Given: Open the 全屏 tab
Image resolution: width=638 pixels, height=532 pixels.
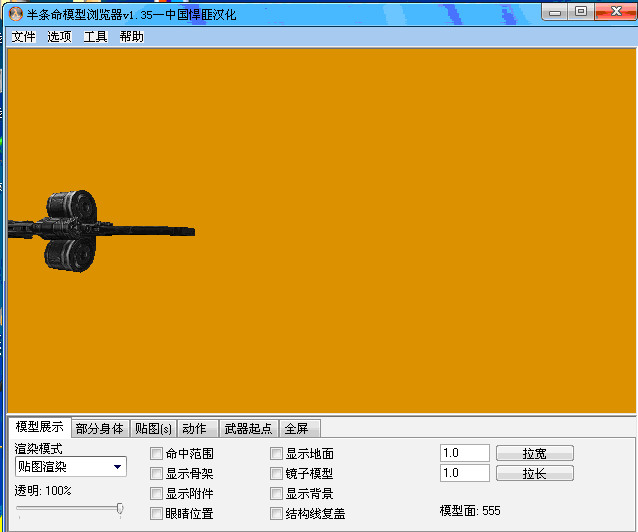Looking at the screenshot, I should 298,429.
